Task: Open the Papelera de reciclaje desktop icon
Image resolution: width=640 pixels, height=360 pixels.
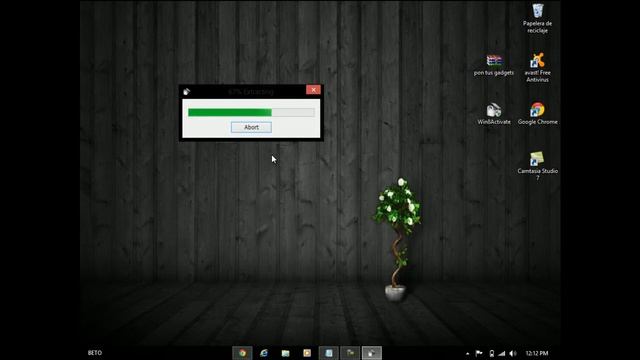Action: pyautogui.click(x=537, y=18)
